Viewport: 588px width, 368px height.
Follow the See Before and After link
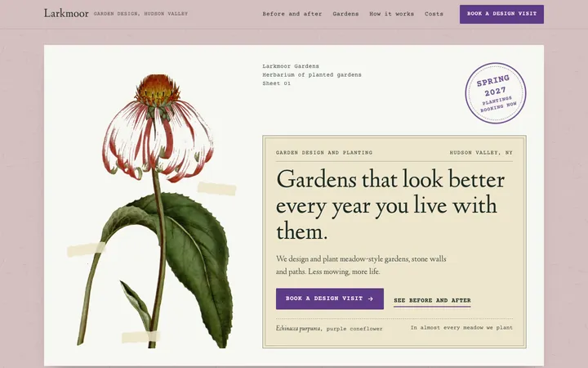(432, 301)
